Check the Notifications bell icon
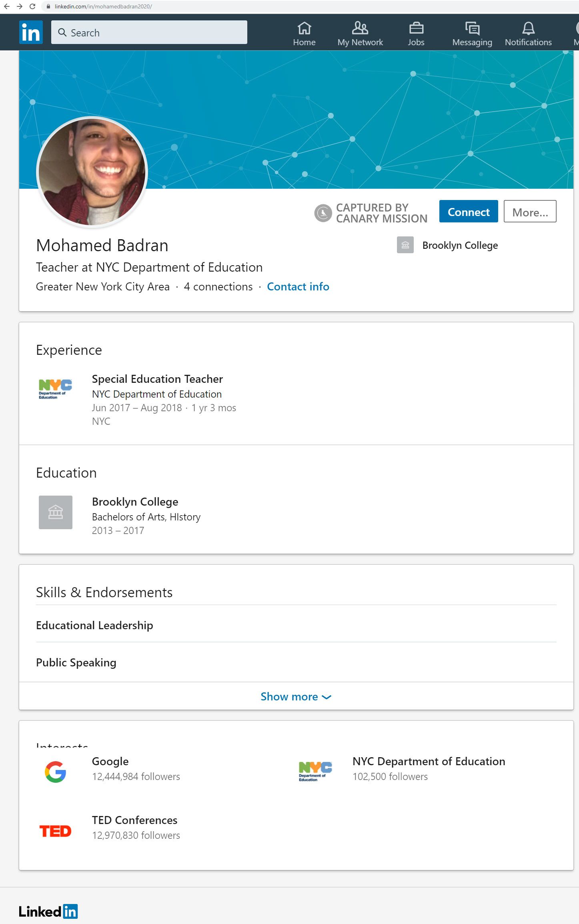 (x=528, y=28)
